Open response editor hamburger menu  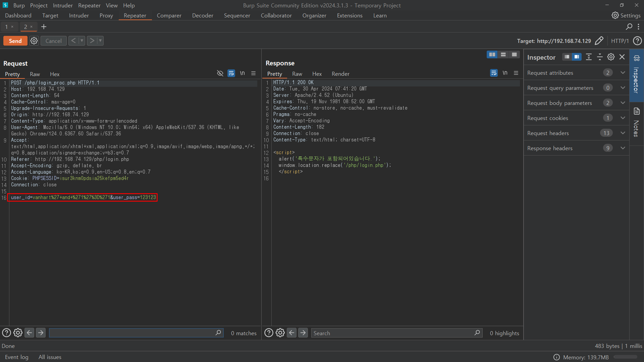(x=516, y=73)
